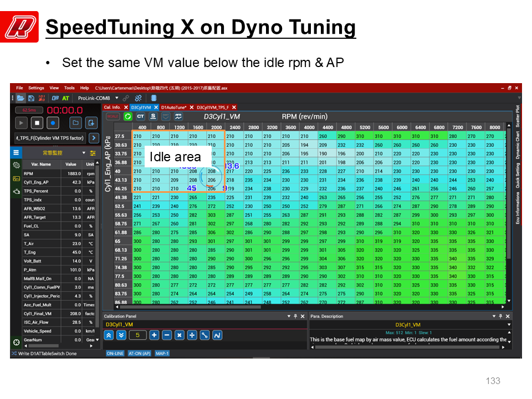The image size is (532, 399).
Task: Click the blue ECU chip icon
Action: (154, 98)
